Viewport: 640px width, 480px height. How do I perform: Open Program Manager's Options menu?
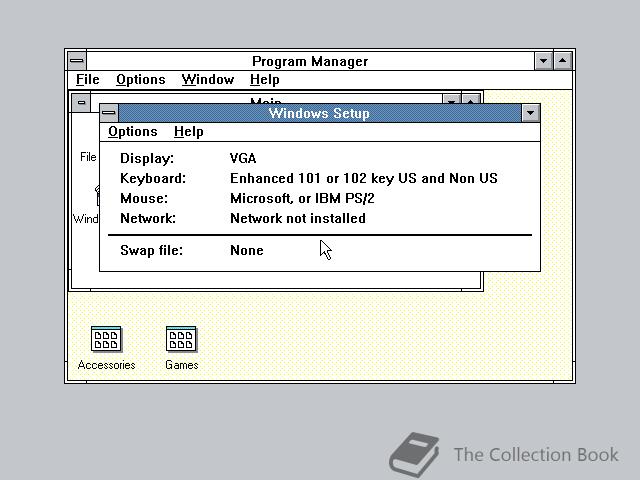click(140, 80)
